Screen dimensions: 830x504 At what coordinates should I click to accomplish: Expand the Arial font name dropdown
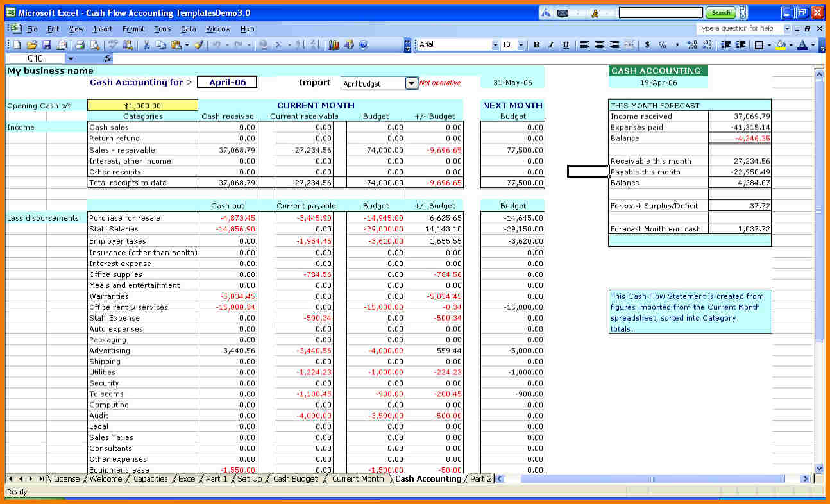495,45
